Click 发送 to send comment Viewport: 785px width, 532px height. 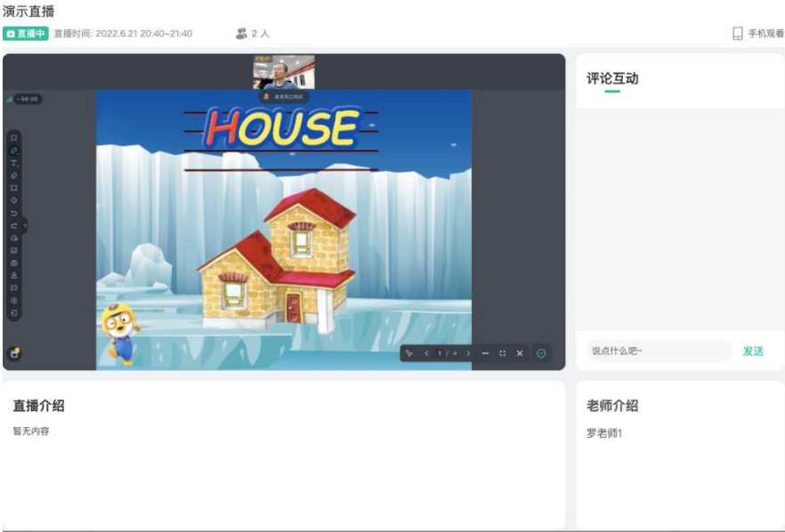[753, 351]
